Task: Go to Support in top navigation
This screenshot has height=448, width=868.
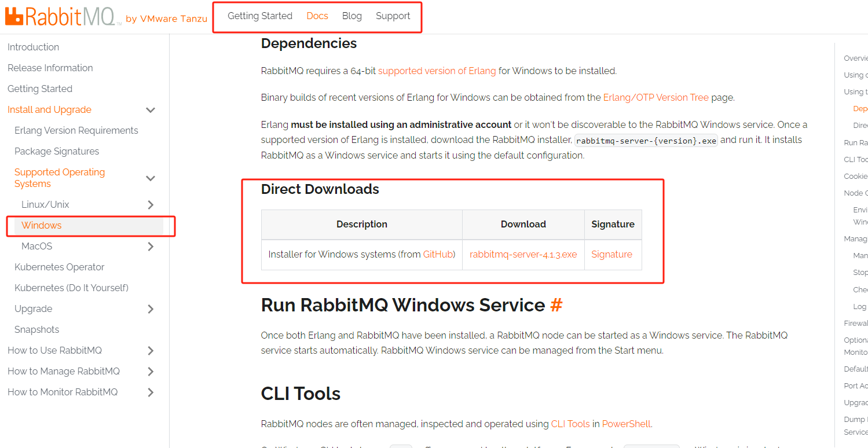Action: click(x=393, y=16)
